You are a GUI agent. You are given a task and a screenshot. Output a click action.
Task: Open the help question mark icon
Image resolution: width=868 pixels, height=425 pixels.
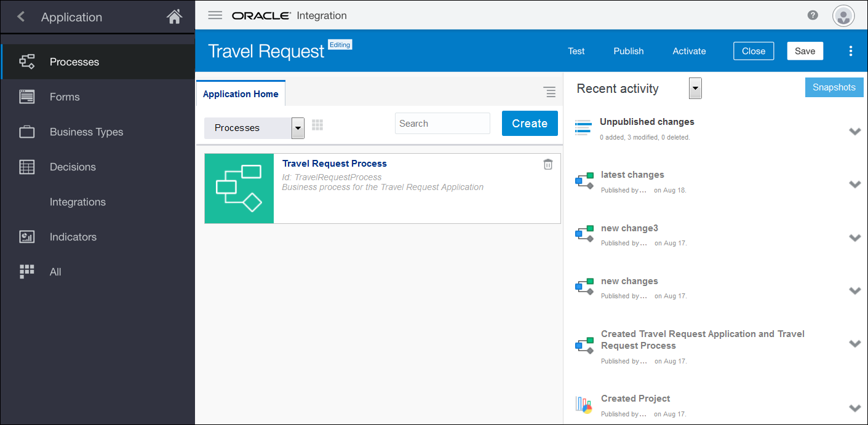813,15
